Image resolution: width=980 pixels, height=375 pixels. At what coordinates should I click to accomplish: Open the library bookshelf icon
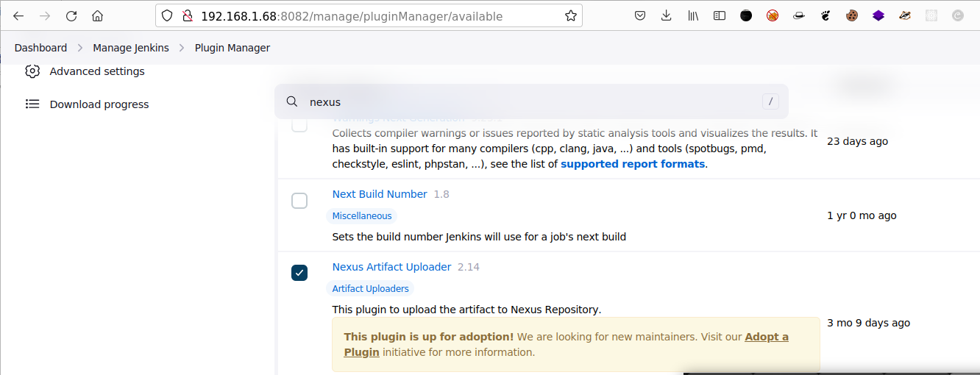[693, 15]
